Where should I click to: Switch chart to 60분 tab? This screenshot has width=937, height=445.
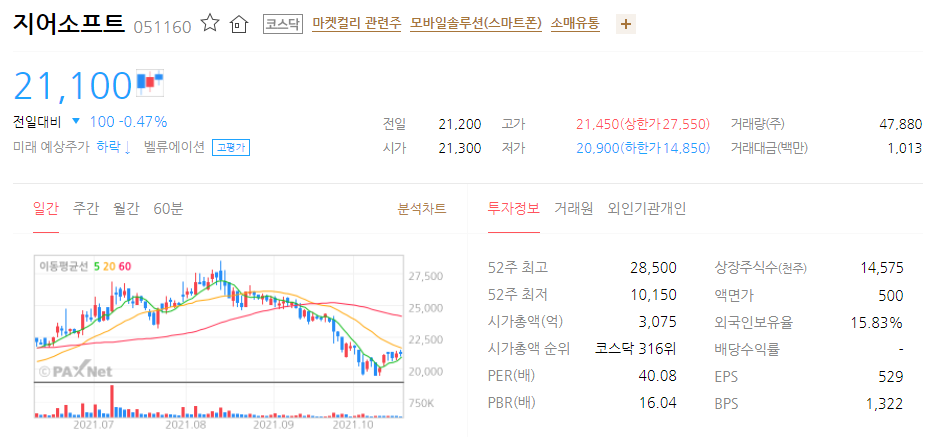tap(168, 208)
